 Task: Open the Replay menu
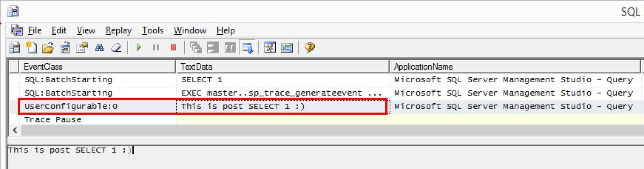point(118,30)
